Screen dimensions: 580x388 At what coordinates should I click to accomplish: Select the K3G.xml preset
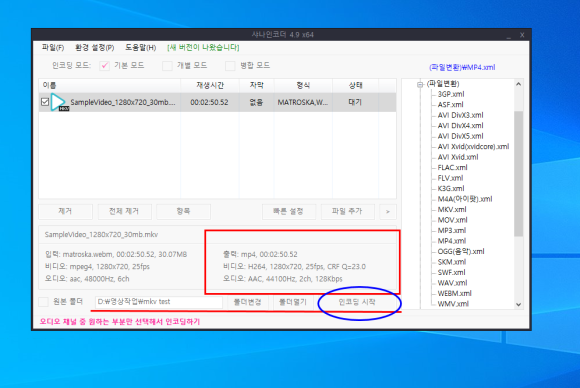pyautogui.click(x=451, y=189)
